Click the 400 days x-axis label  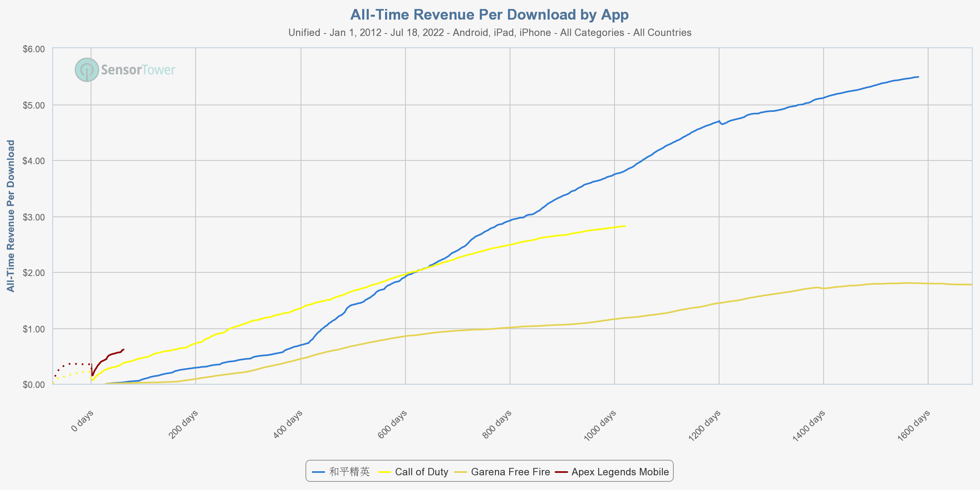[x=288, y=425]
